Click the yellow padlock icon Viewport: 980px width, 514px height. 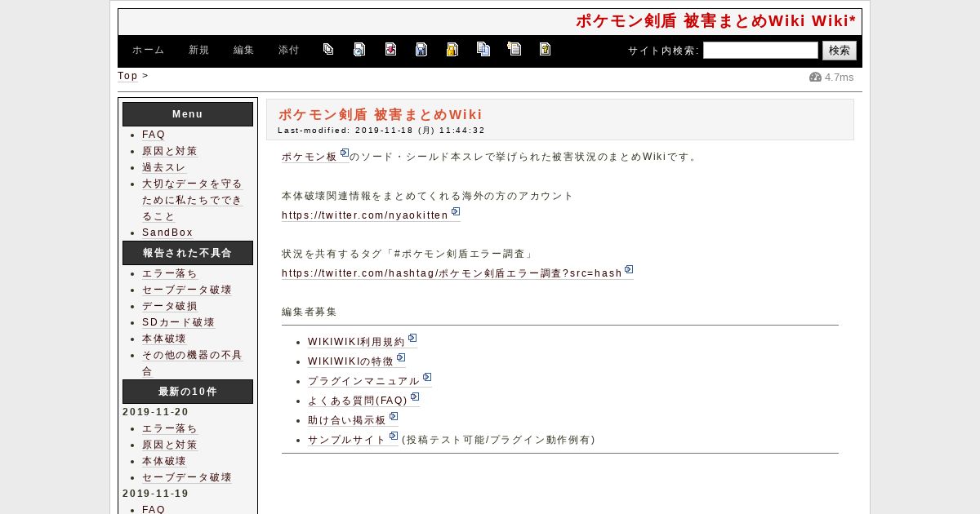pyautogui.click(x=452, y=49)
